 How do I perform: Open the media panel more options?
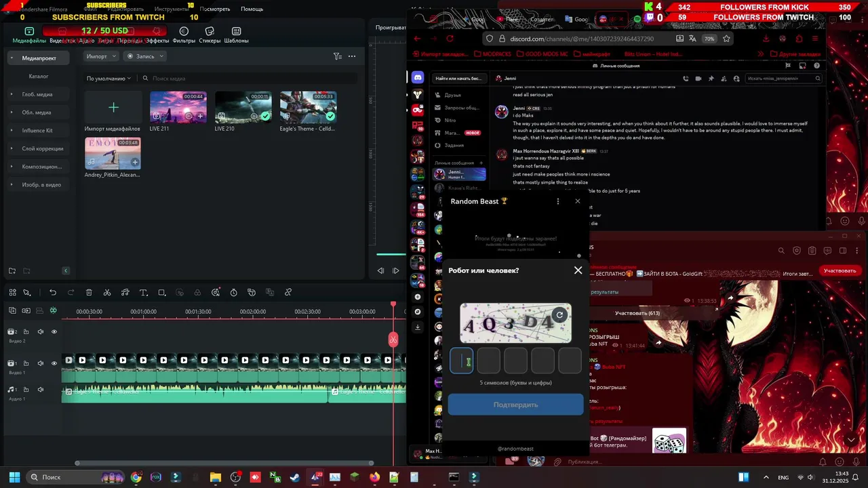click(x=352, y=56)
